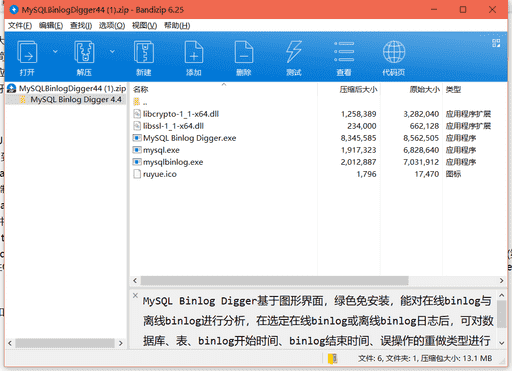Expand the 解压 dropdown arrow
Screen dimensions: 512x371
coord(112,52)
